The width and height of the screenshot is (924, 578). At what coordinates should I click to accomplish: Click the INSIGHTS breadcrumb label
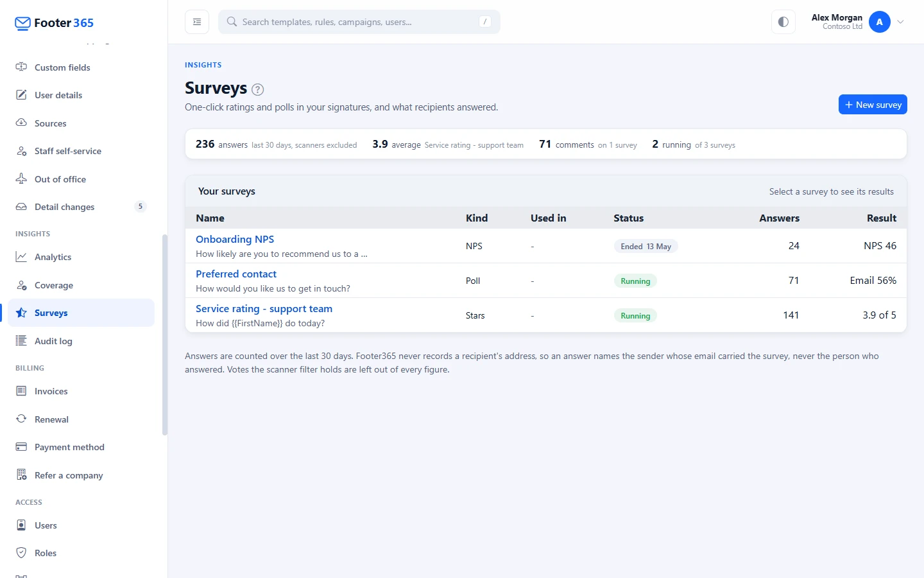tap(203, 65)
